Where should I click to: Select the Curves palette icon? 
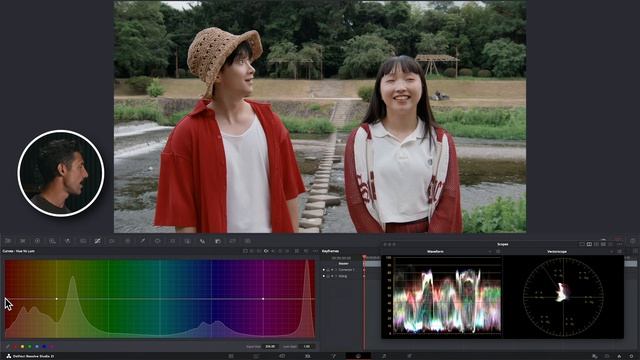[x=97, y=241]
